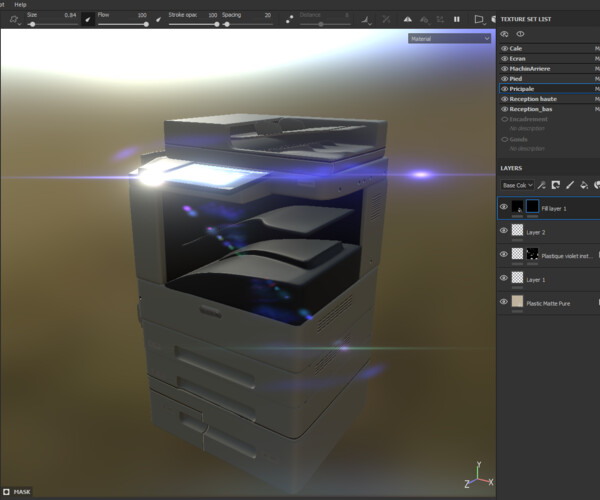Click the Spacing value 20
Image resolution: width=600 pixels, height=500 pixels.
coord(267,15)
